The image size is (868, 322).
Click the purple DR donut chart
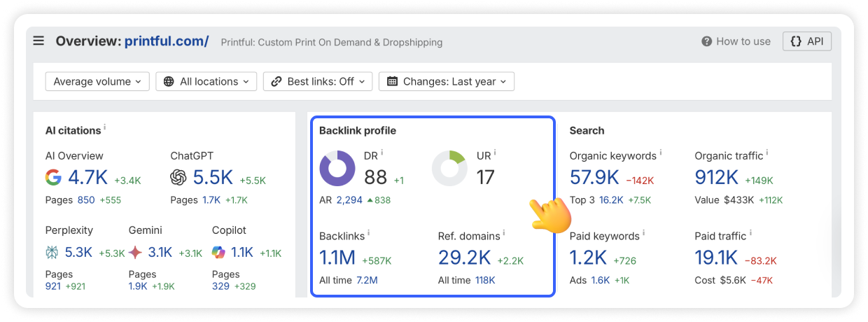337,169
